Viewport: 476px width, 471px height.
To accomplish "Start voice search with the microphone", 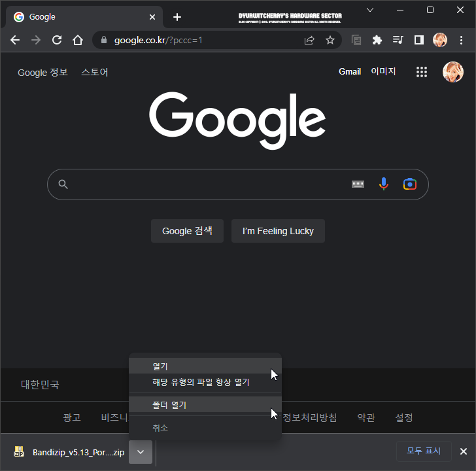I will point(384,184).
